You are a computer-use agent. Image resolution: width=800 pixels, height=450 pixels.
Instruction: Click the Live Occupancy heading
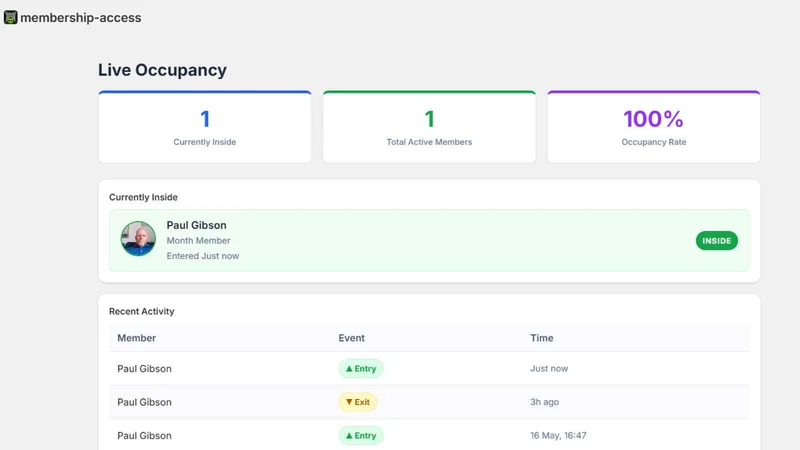click(x=162, y=70)
